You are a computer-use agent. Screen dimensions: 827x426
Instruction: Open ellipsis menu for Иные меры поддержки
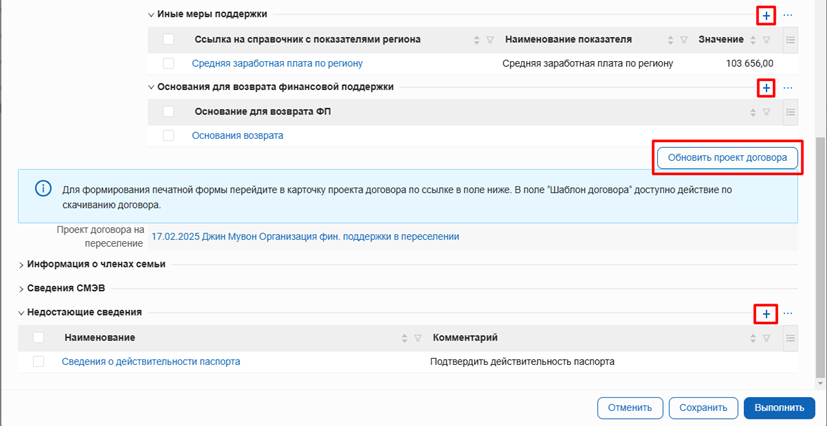click(788, 16)
